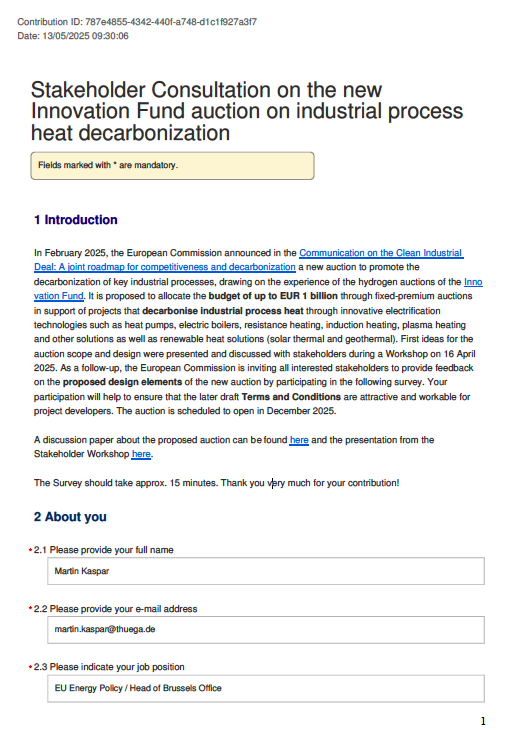
Task: Click the full name field containing Martin Kaspar
Action: point(266,571)
